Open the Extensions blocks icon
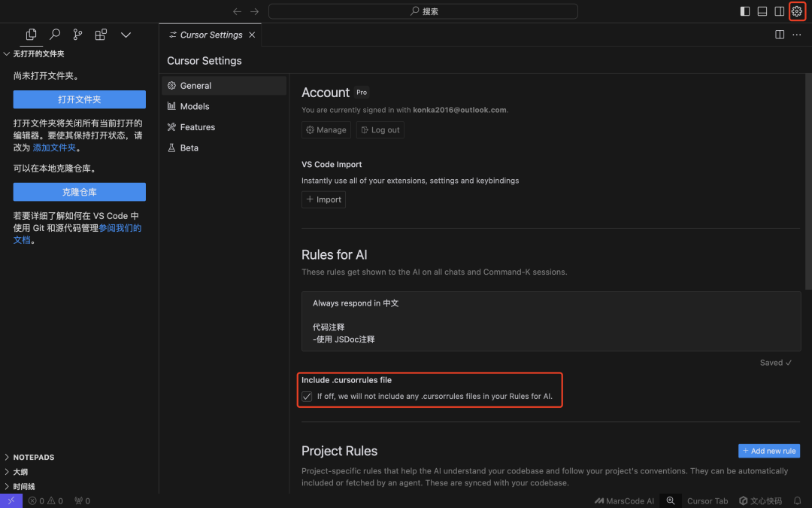Image resolution: width=812 pixels, height=508 pixels. [x=101, y=34]
